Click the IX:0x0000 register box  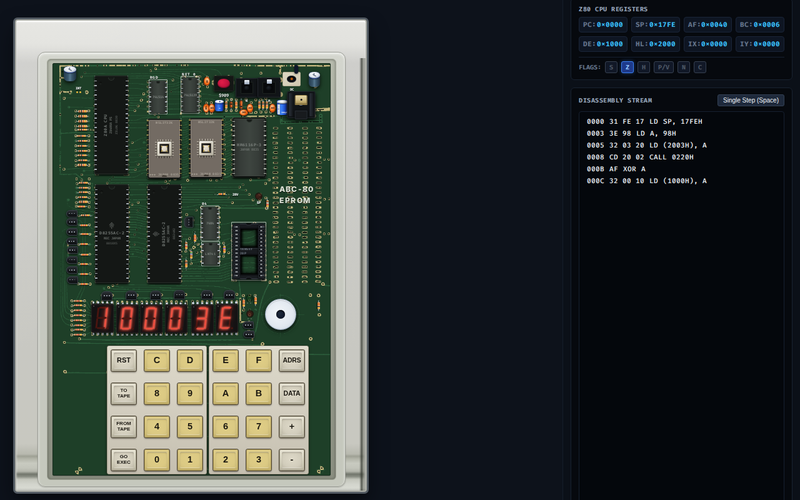[708, 44]
